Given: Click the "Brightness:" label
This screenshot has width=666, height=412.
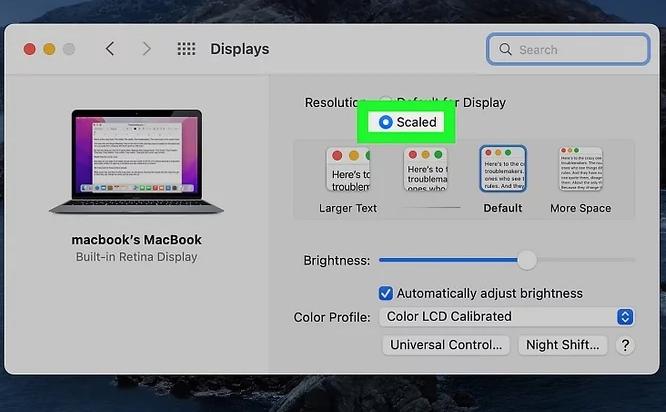Looking at the screenshot, I should pos(336,260).
